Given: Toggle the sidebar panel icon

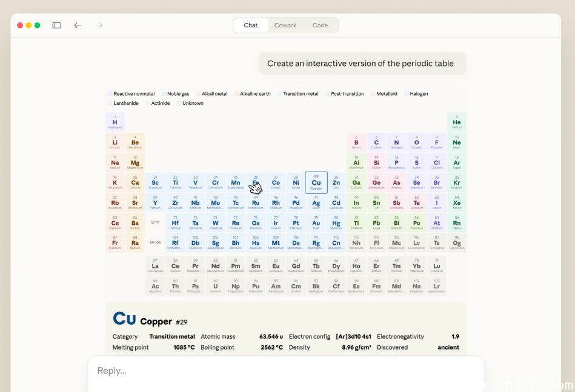Looking at the screenshot, I should click(x=56, y=25).
